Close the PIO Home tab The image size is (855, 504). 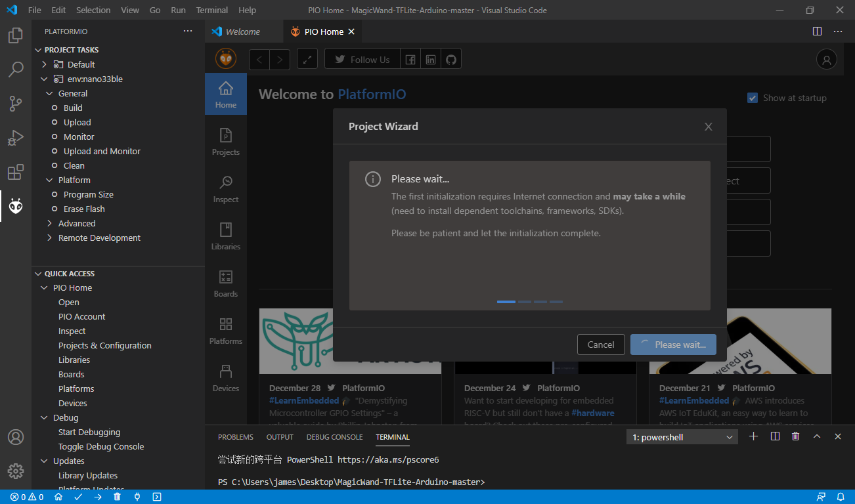click(x=351, y=31)
